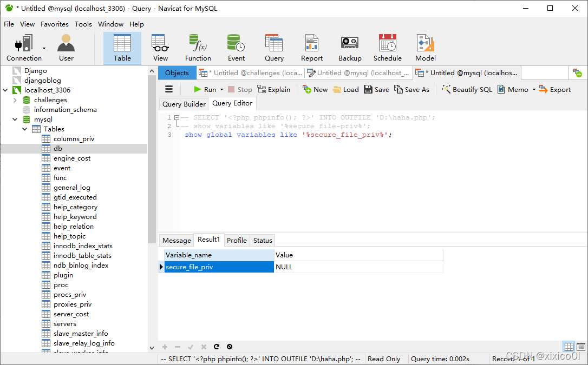Open the Function objects icon
The image size is (588, 365).
coord(198,48)
